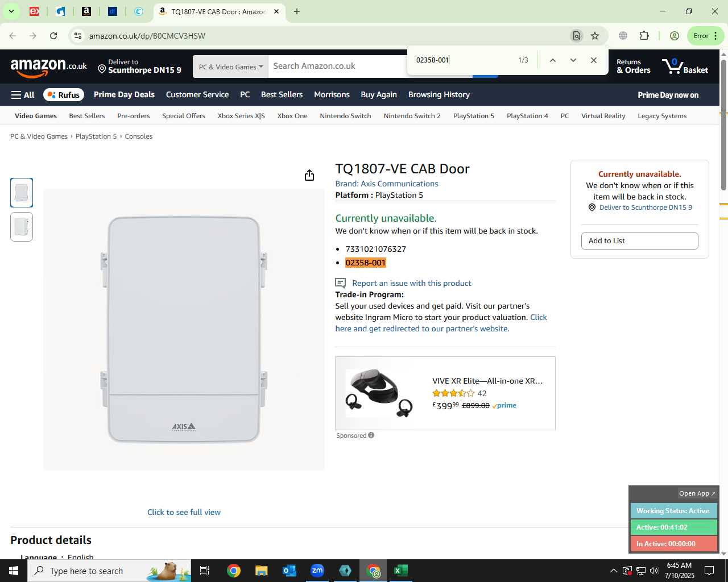Show hidden system tray icons

coord(613,571)
